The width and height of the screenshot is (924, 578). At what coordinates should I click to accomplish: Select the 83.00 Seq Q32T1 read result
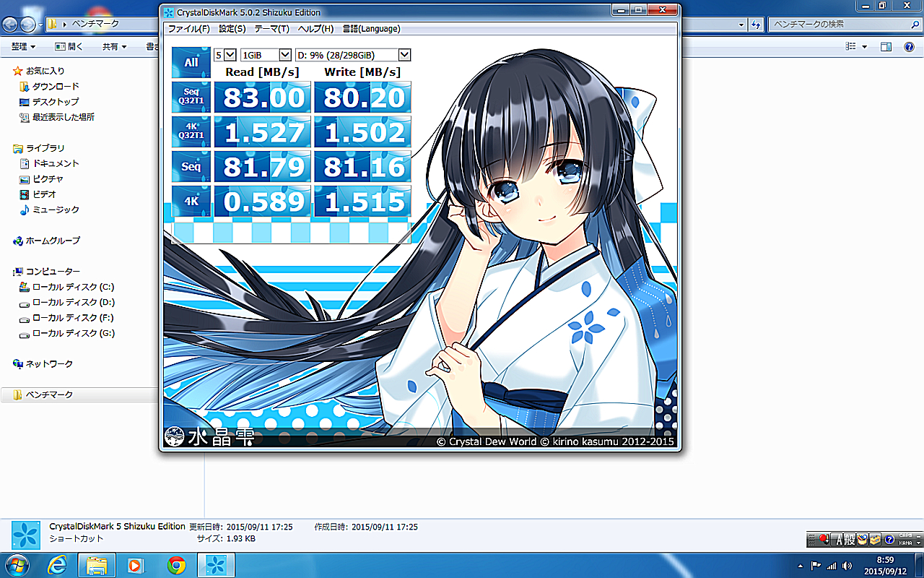pyautogui.click(x=262, y=97)
